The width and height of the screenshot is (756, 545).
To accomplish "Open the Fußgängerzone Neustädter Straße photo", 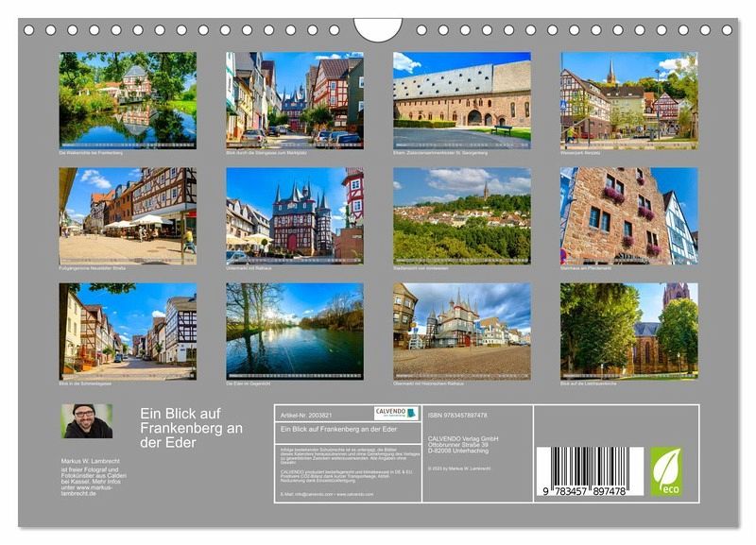I will click(x=128, y=215).
